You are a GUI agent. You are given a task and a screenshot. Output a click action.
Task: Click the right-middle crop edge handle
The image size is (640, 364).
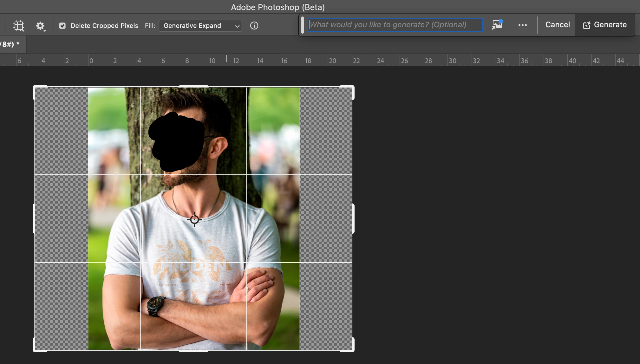point(353,218)
